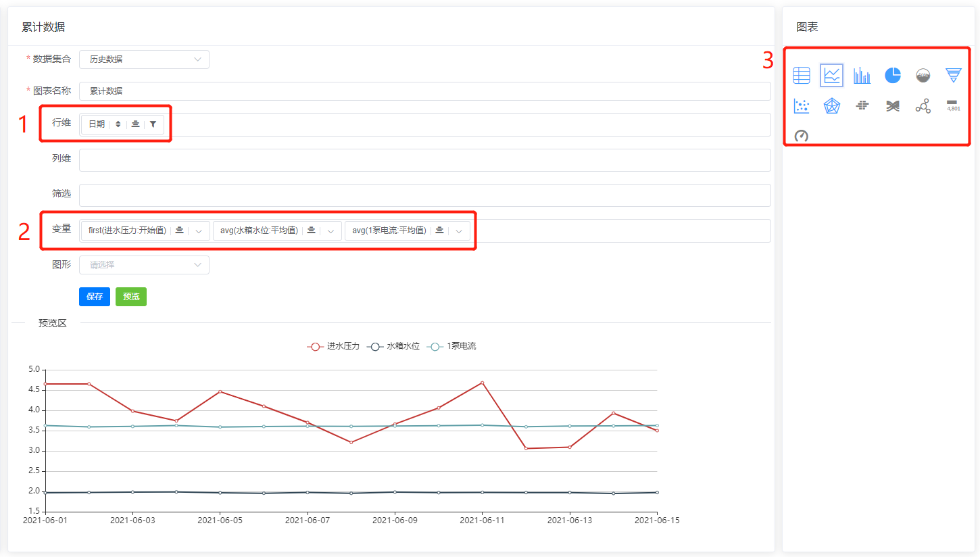Expand the 图形 请选择 dropdown
980x557 pixels.
click(x=144, y=265)
